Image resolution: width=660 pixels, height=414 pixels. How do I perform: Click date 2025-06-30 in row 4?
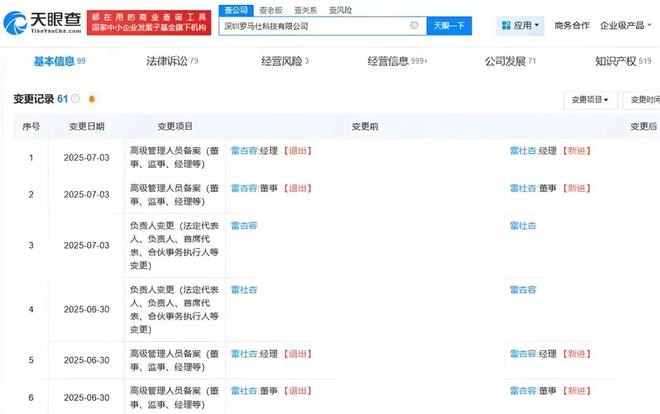(x=87, y=310)
